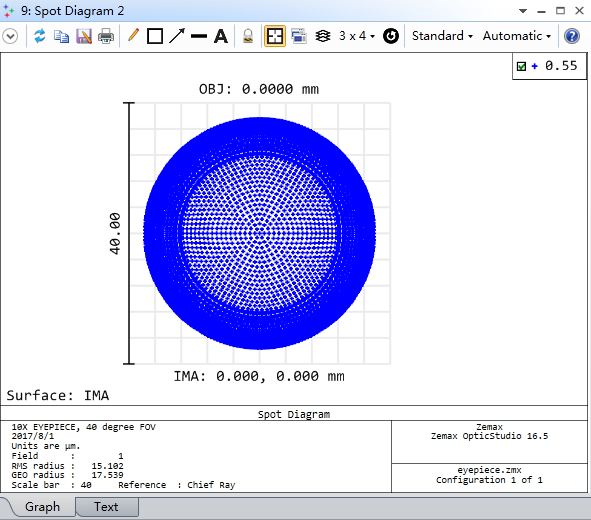The height and width of the screenshot is (520, 591).
Task: Open the 3 x 4 grid dropdown
Action: (x=356, y=36)
